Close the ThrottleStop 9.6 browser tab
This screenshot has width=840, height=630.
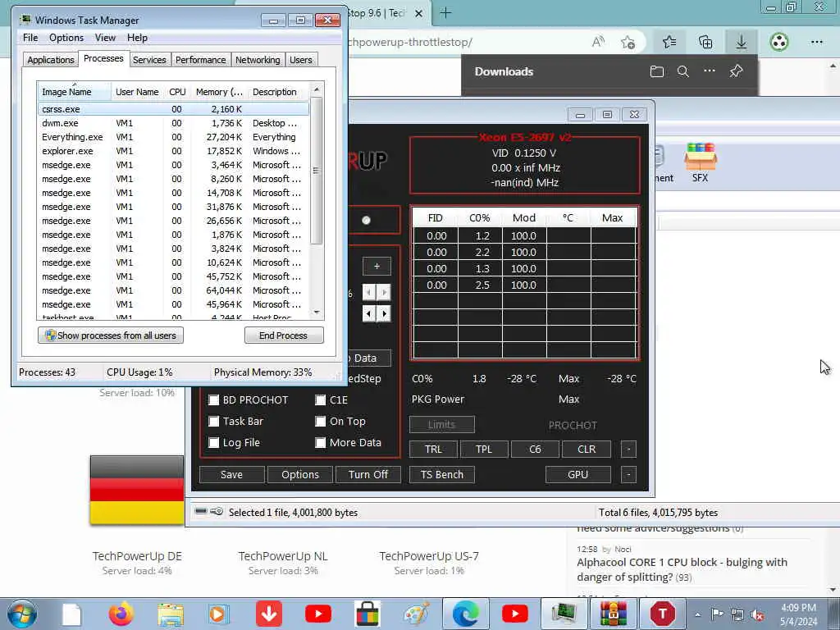pos(419,13)
